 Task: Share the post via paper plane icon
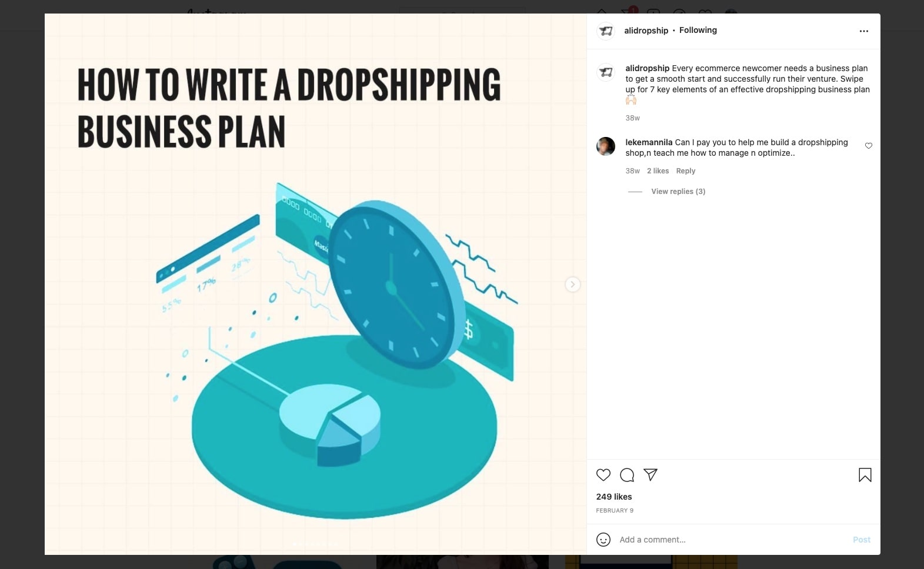(x=651, y=475)
